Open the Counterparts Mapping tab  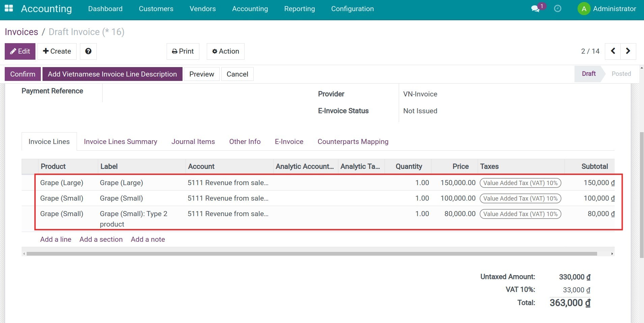pyautogui.click(x=353, y=142)
